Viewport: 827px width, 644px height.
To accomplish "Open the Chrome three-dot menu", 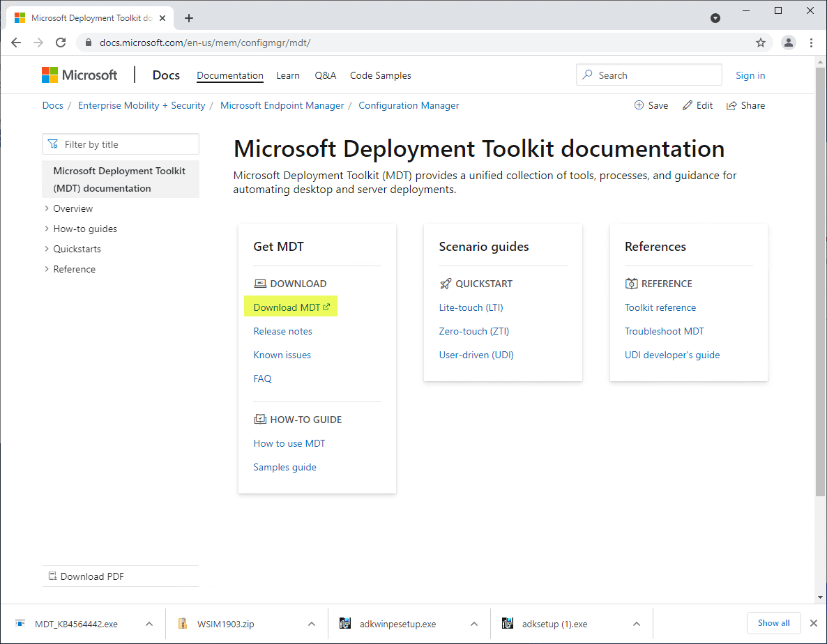I will tap(812, 43).
